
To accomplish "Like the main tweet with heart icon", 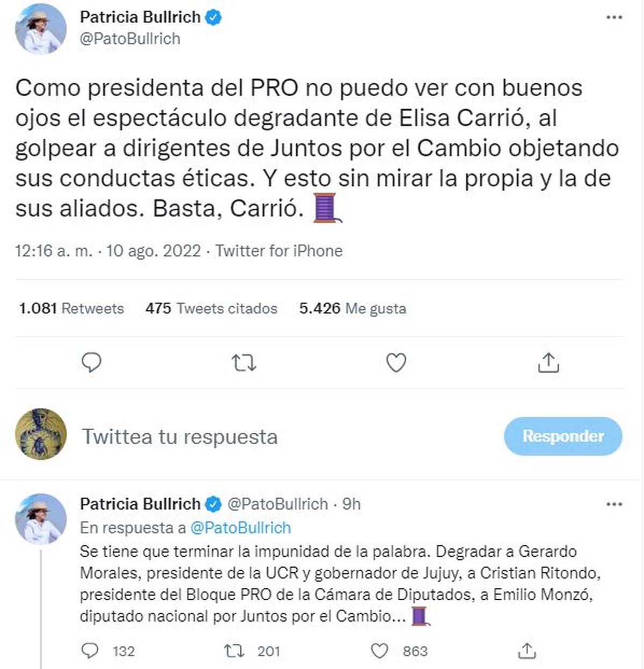I will click(x=396, y=363).
